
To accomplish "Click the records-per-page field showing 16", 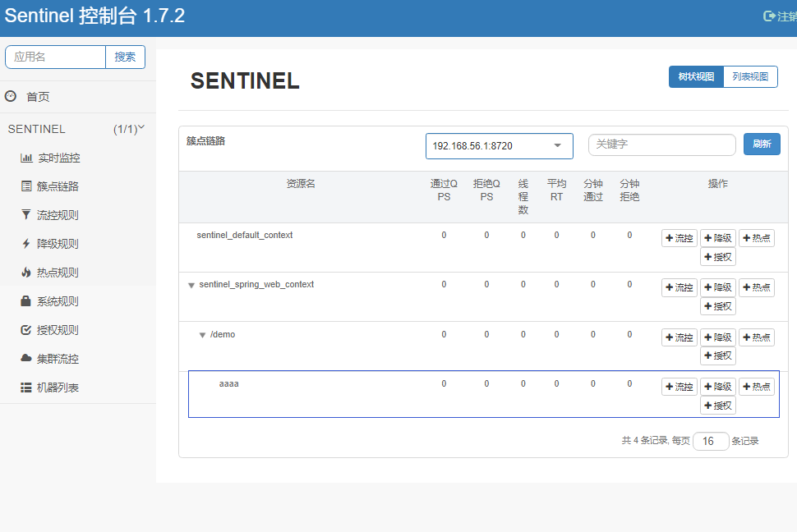I will 711,441.
